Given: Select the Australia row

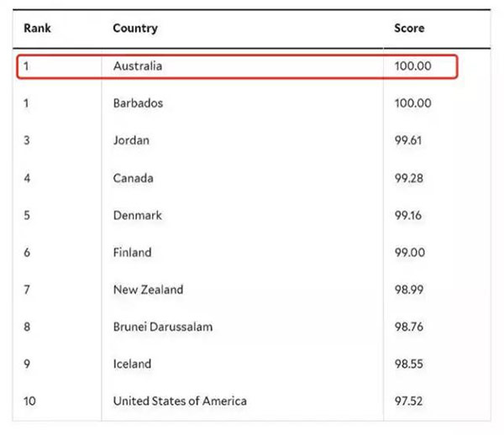Looking at the screenshot, I should 237,66.
